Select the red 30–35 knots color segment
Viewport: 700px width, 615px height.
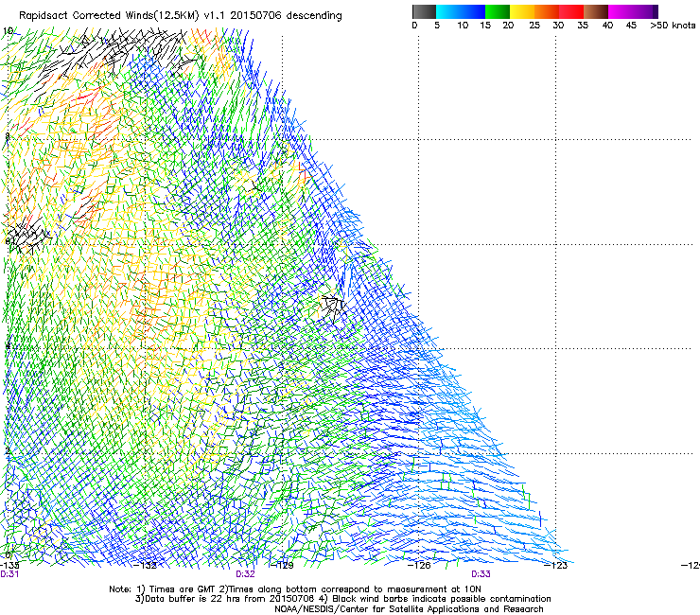tap(571, 11)
